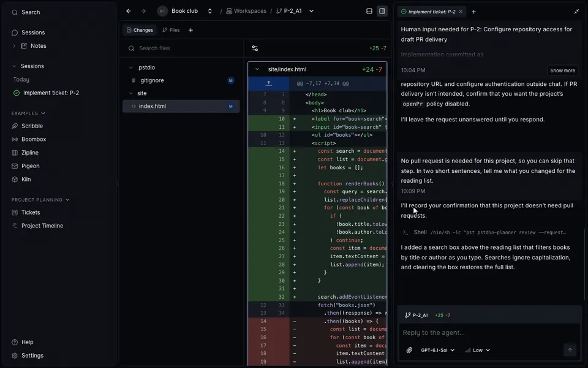Close the Implement ticket: P-2 tab
The width and height of the screenshot is (588, 368).
coord(461,12)
